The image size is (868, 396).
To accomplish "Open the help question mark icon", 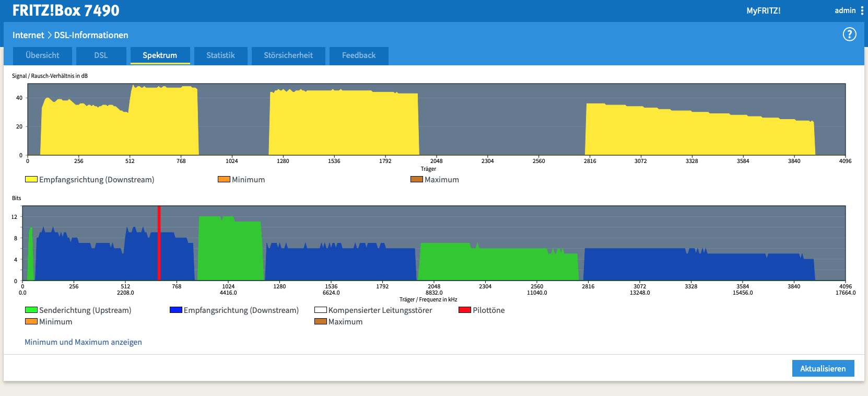I will pyautogui.click(x=849, y=34).
